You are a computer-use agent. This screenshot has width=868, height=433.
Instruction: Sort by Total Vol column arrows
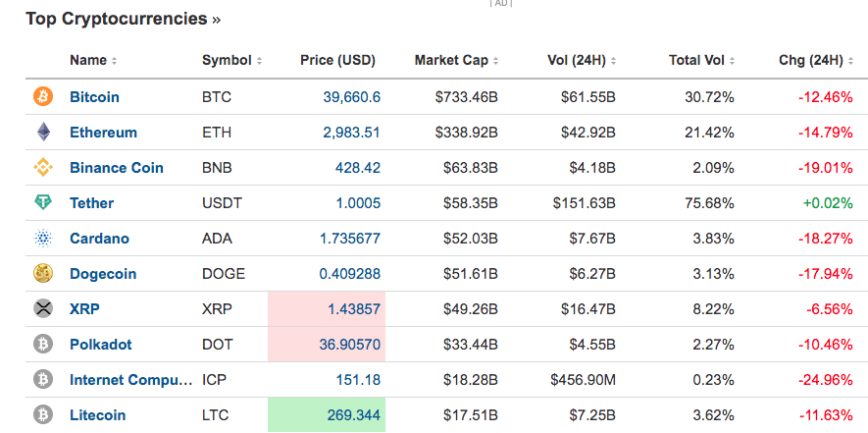tap(732, 61)
